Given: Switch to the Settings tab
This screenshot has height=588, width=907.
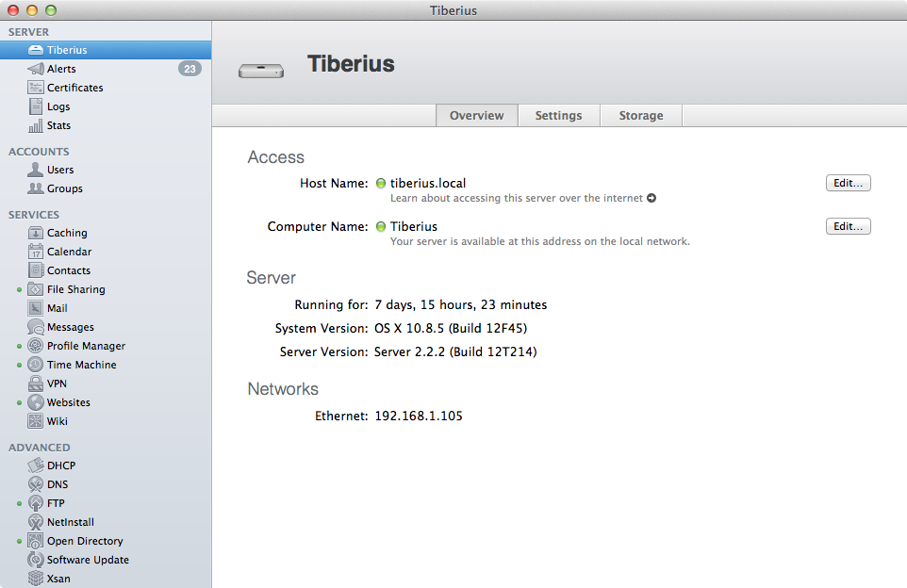Looking at the screenshot, I should tap(559, 116).
